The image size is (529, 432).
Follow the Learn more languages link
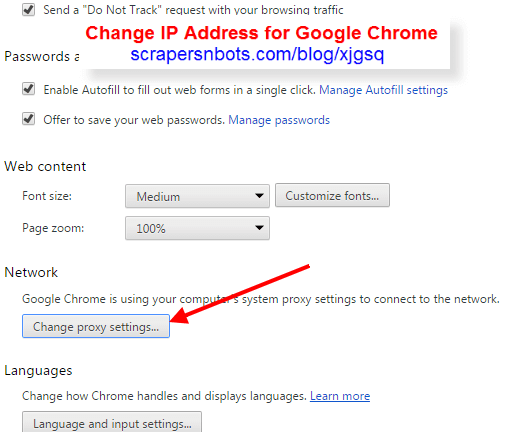(x=340, y=396)
